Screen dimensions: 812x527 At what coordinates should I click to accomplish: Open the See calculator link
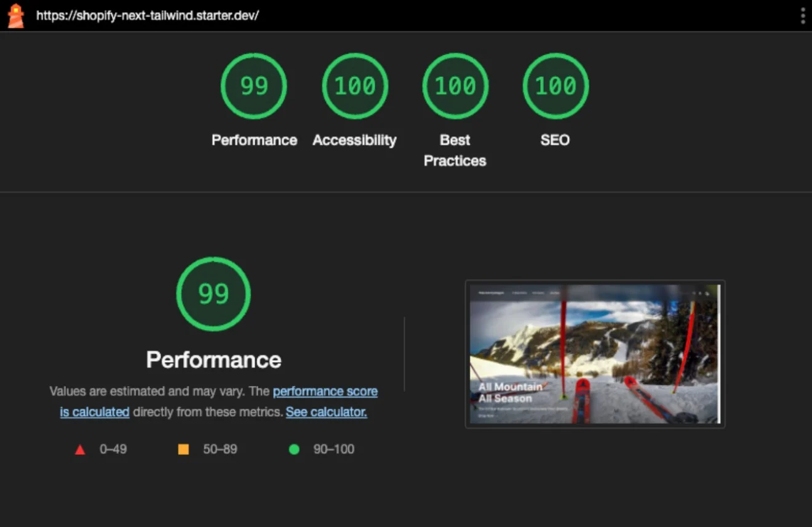coord(326,412)
